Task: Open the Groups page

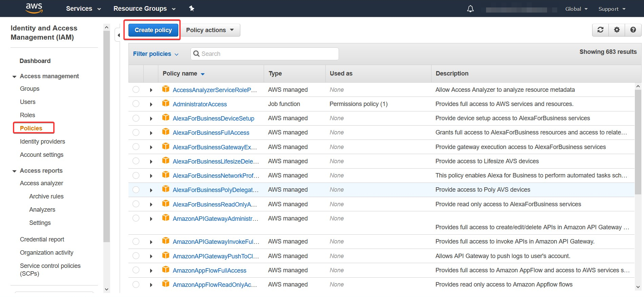Action: tap(29, 89)
